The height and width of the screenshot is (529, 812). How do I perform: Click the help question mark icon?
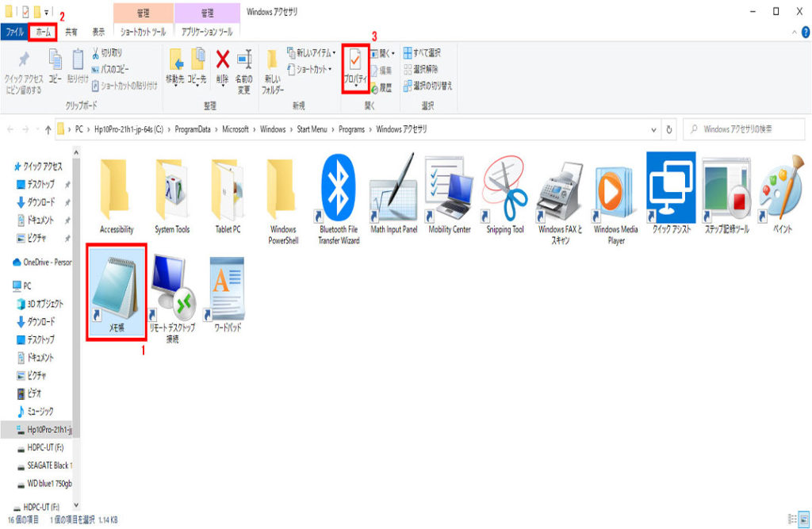tap(805, 32)
